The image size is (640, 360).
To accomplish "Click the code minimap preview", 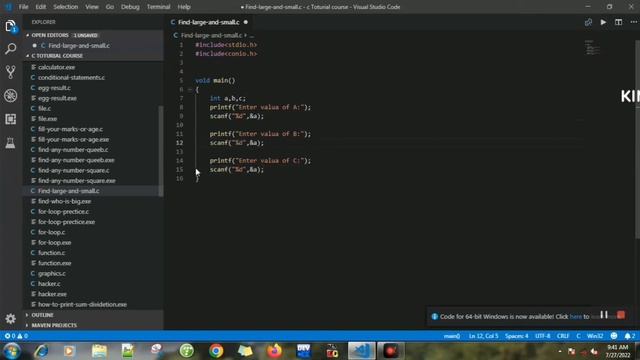I will tap(592, 47).
